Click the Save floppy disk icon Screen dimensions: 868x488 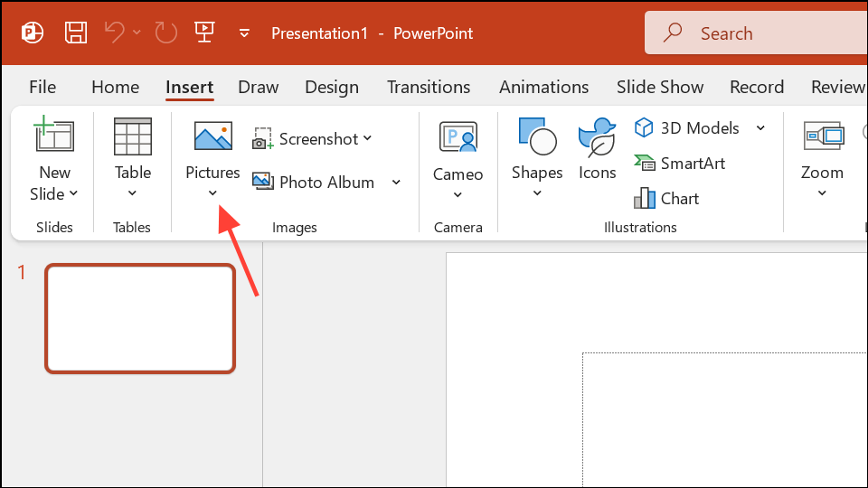(x=75, y=33)
